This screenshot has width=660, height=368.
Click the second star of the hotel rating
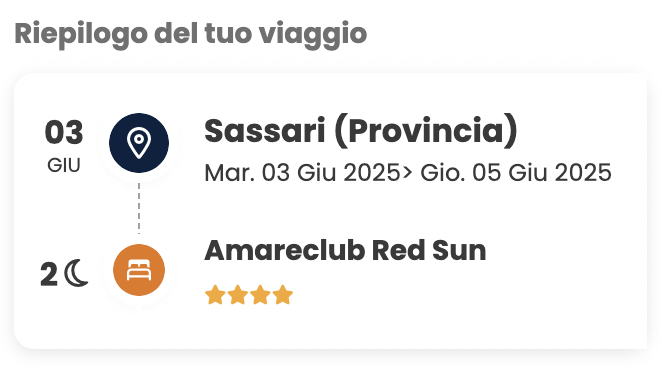pyautogui.click(x=237, y=294)
